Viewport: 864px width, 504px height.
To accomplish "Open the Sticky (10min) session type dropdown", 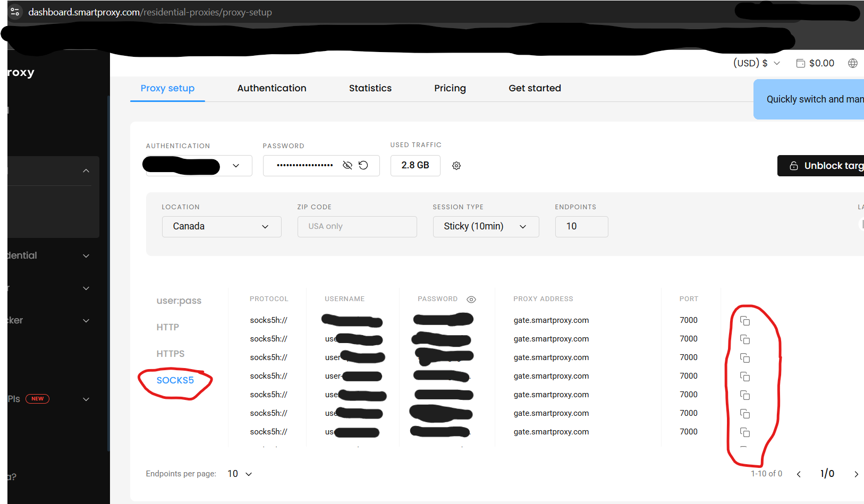I will pos(486,226).
